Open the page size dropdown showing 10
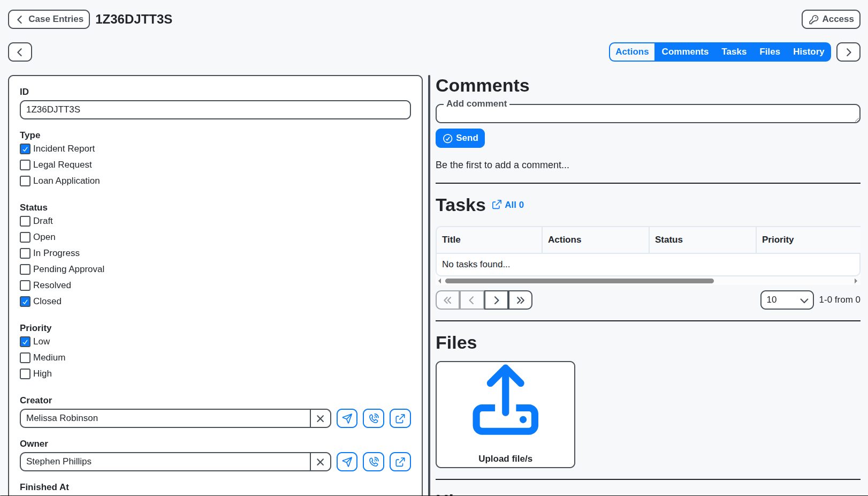This screenshot has width=868, height=496. point(787,300)
